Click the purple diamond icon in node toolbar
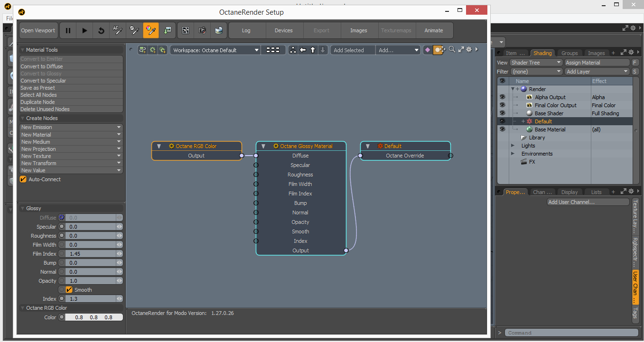The height and width of the screenshot is (342, 644). (427, 50)
